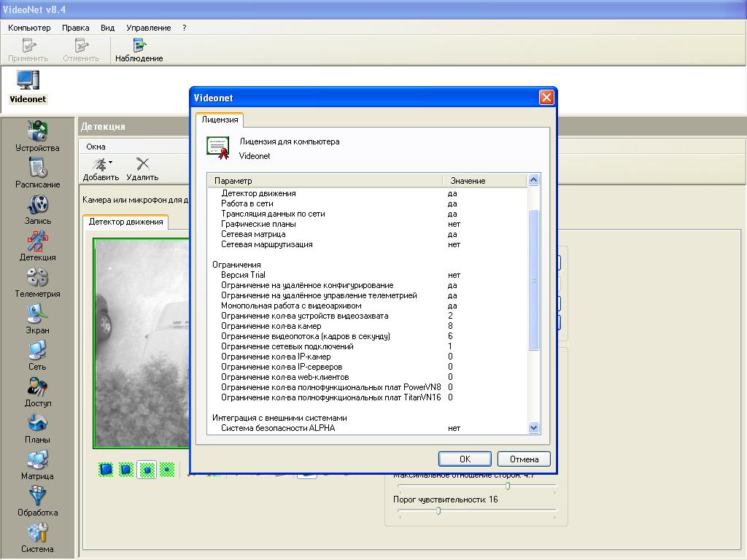Open the Наблюдение mode from toolbar
The height and width of the screenshot is (560, 747).
[139, 50]
